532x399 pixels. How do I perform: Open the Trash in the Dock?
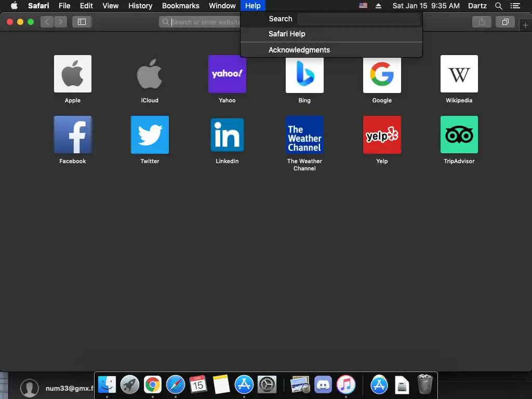425,384
